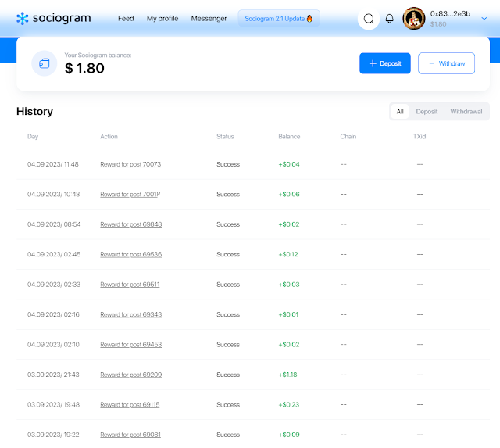Open the search magnifier icon
500x448 pixels.
coord(369,19)
